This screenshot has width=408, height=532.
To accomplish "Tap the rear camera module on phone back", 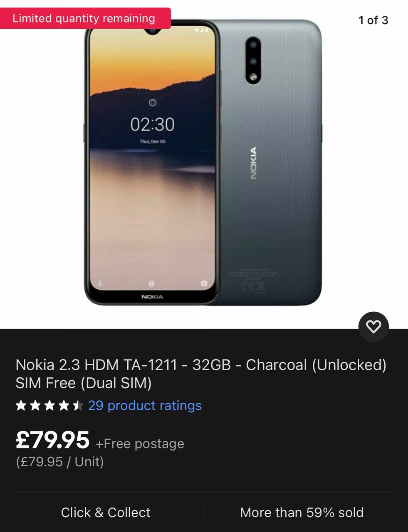I will coord(253,61).
